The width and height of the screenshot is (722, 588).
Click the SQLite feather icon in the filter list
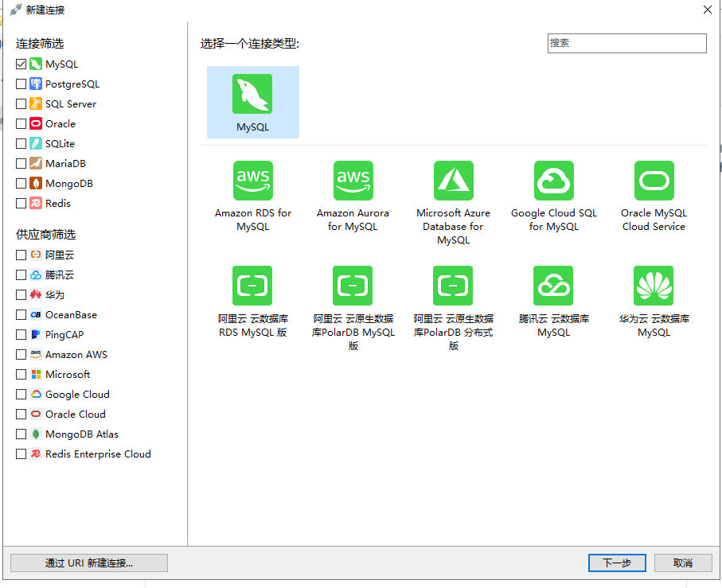click(36, 143)
